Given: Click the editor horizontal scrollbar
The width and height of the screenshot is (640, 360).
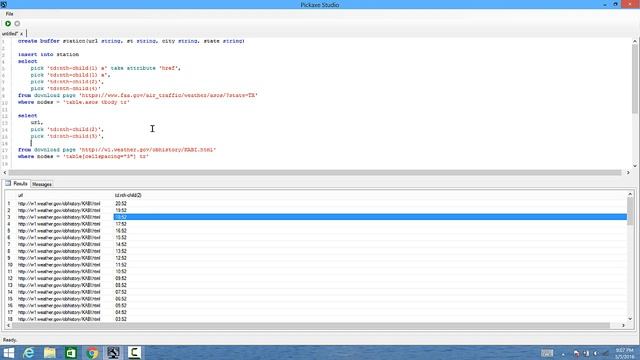Looking at the screenshot, I should click(x=315, y=173).
